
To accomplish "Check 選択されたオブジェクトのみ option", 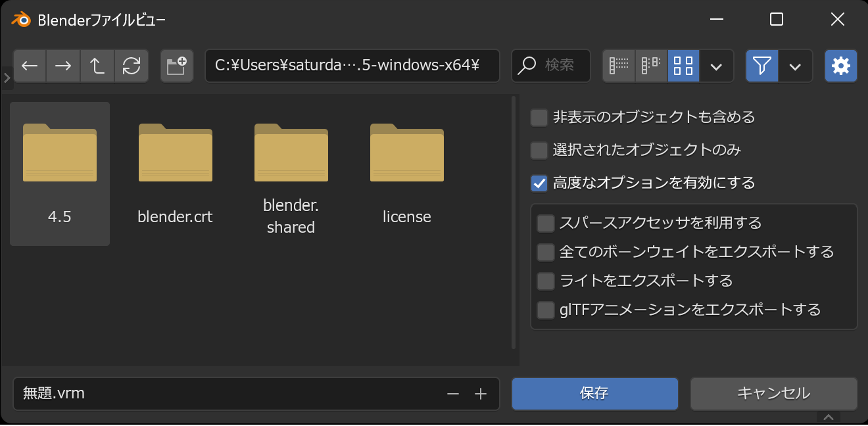I will coord(539,151).
